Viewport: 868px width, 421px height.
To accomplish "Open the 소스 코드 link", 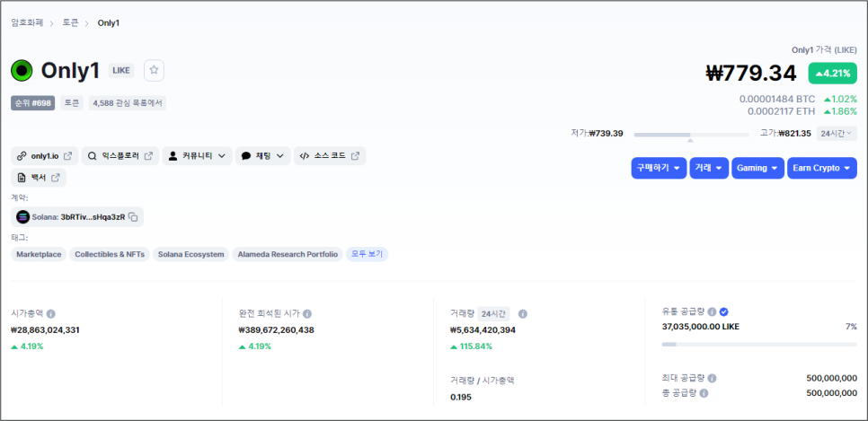I will click(x=330, y=156).
